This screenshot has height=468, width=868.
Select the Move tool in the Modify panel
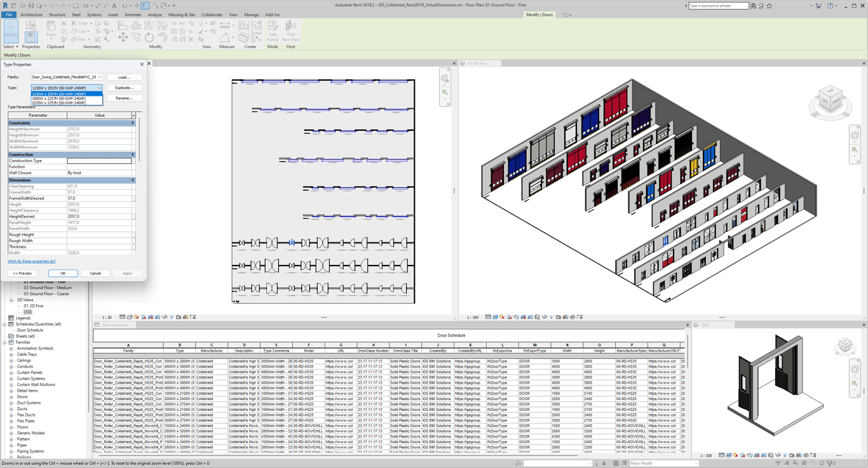click(123, 38)
